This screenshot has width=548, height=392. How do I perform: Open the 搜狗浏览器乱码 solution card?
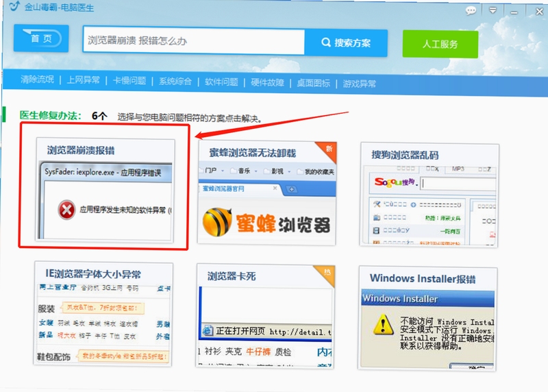[429, 195]
